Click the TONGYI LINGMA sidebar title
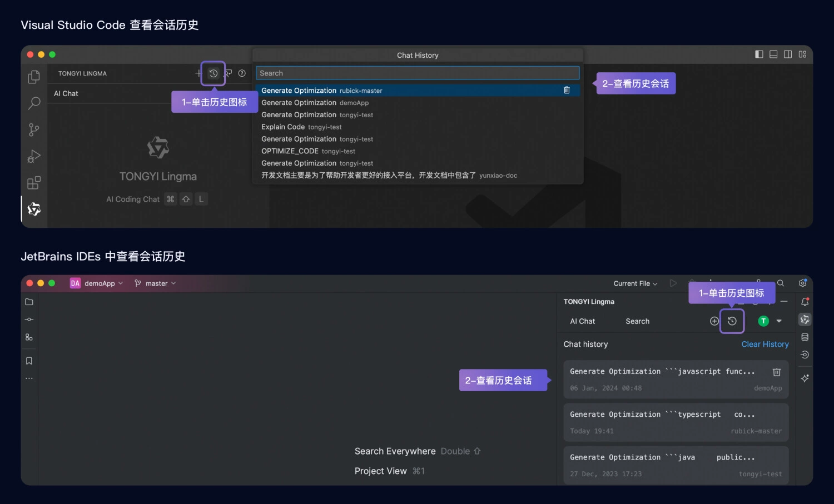 click(x=82, y=73)
